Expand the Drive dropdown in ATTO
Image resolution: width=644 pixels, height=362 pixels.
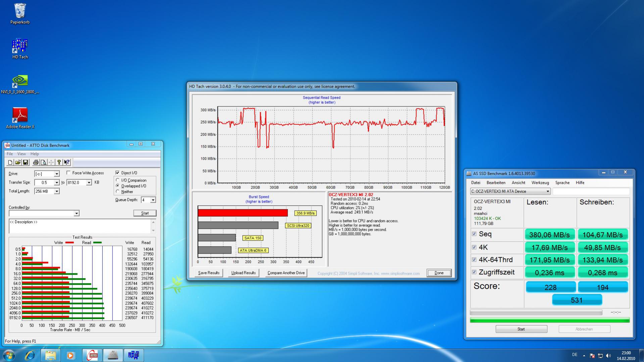(x=57, y=174)
